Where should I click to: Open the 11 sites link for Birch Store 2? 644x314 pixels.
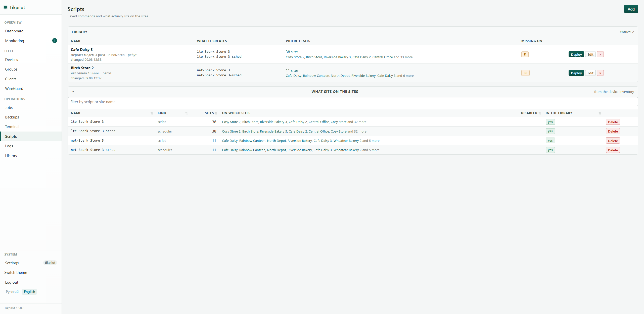(x=292, y=71)
